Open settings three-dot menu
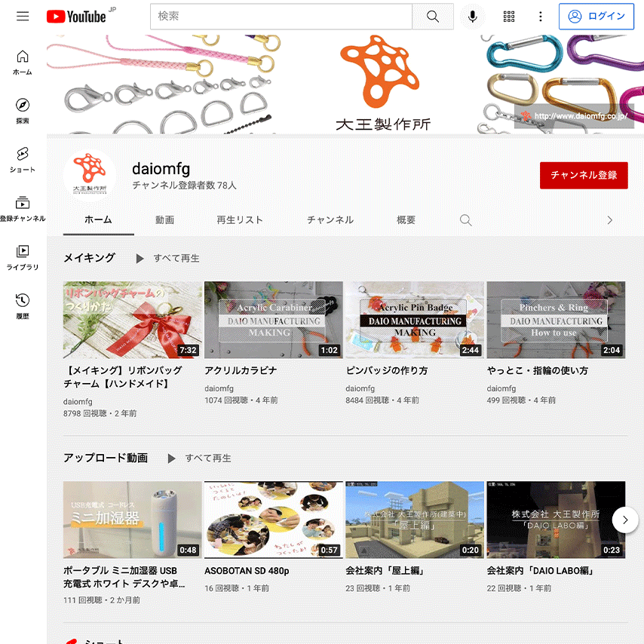644x644 pixels. click(x=541, y=17)
